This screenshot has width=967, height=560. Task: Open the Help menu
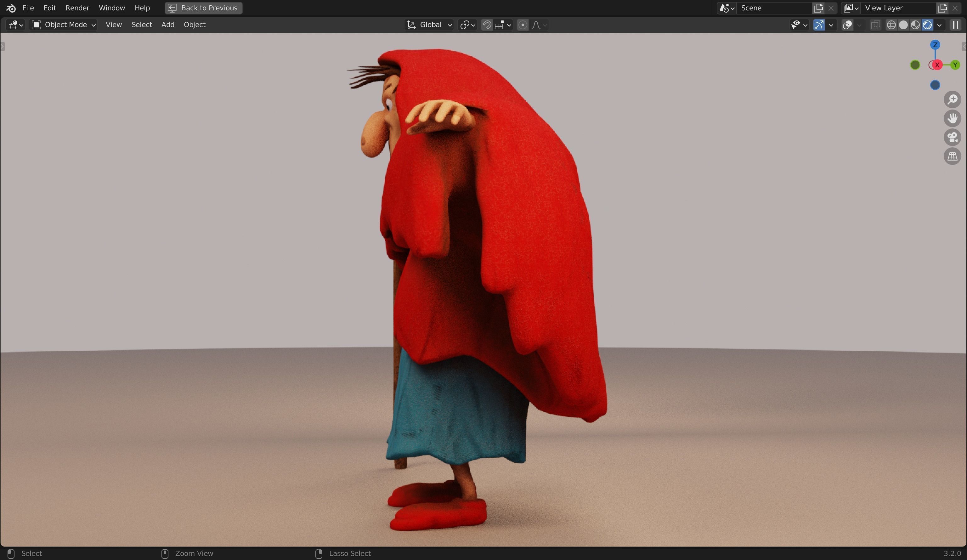tap(142, 8)
